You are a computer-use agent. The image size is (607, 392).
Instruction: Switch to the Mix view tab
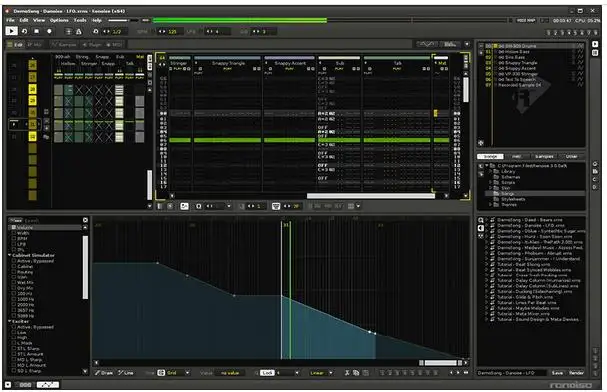(34, 45)
